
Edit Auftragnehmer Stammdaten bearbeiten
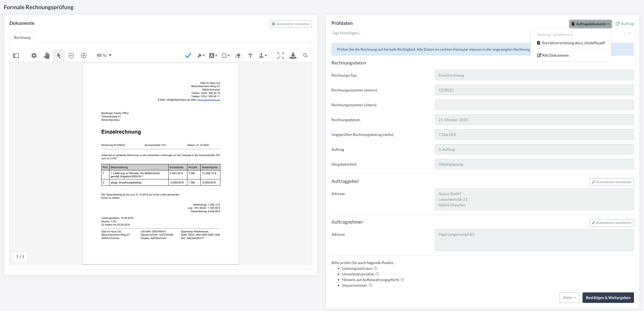point(612,223)
